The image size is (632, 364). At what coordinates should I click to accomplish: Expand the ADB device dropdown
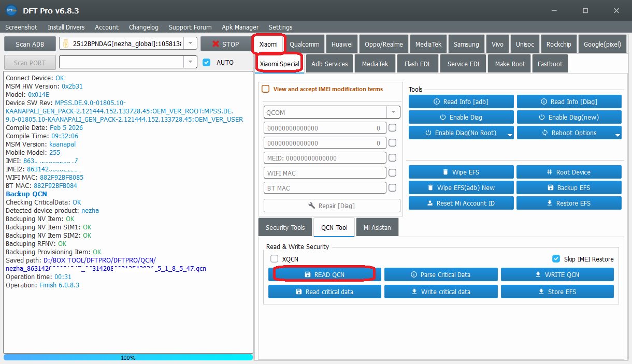[191, 44]
